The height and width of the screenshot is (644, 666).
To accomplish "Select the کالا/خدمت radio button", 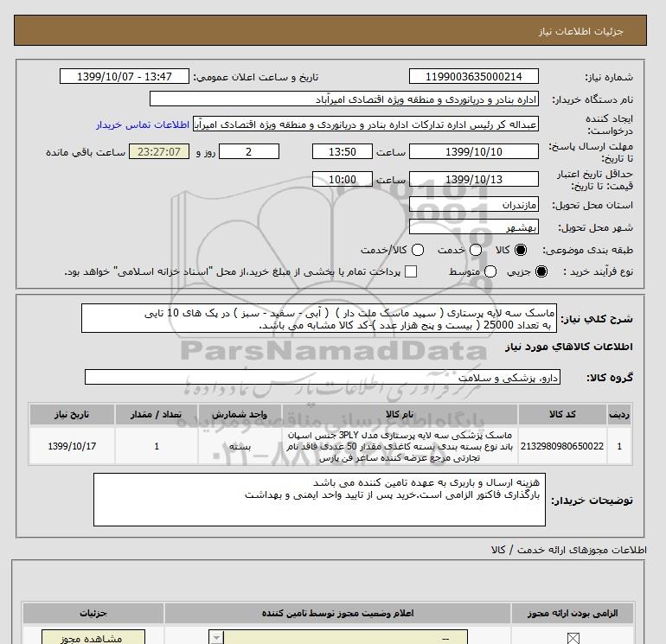I will (x=418, y=250).
